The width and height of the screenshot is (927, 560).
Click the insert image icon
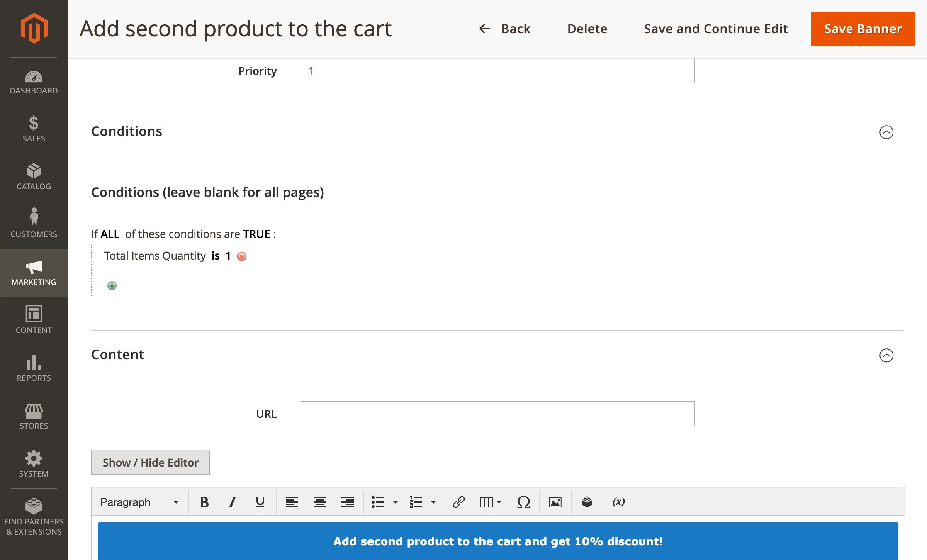pos(555,502)
